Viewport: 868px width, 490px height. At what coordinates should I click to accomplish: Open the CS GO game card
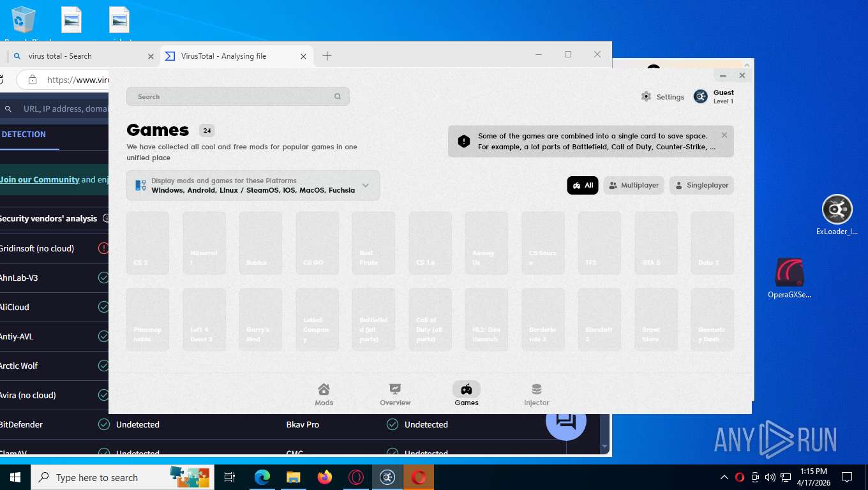pyautogui.click(x=317, y=243)
